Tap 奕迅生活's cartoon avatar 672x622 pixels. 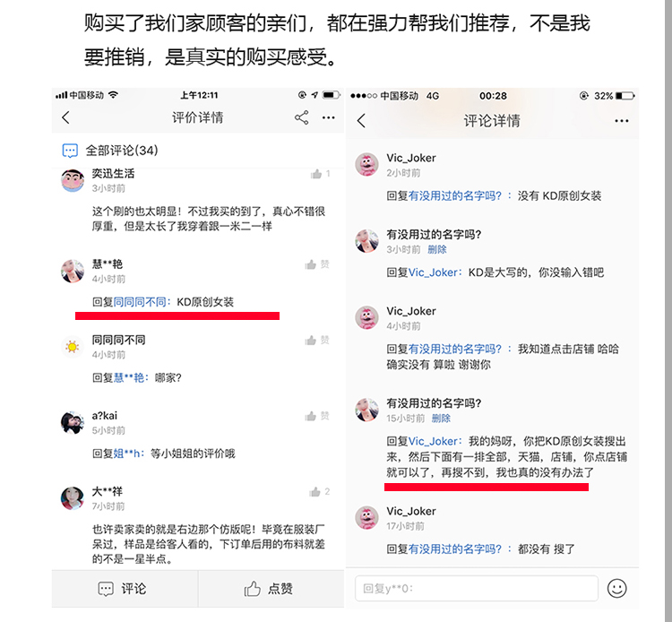click(73, 180)
